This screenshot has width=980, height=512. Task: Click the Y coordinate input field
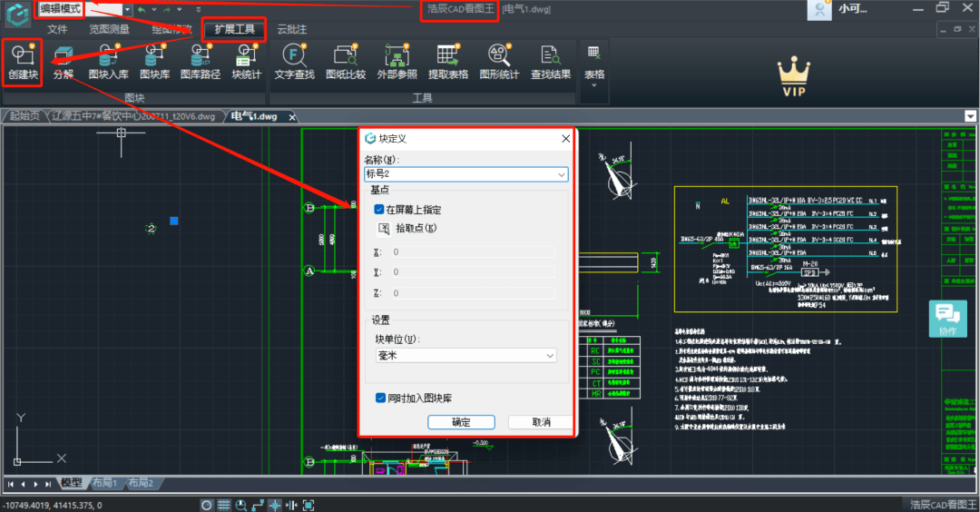[473, 272]
